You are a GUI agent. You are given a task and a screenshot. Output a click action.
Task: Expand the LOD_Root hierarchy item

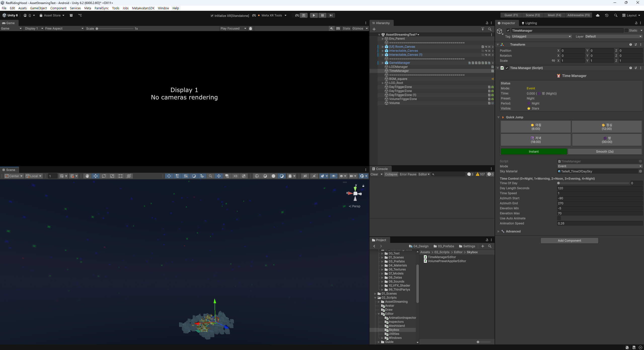pyautogui.click(x=383, y=83)
